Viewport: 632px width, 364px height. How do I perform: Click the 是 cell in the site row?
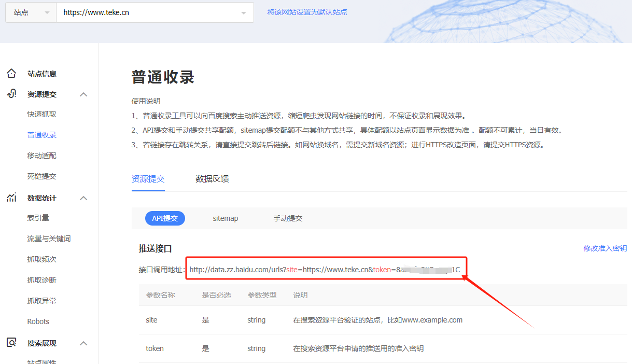206,320
